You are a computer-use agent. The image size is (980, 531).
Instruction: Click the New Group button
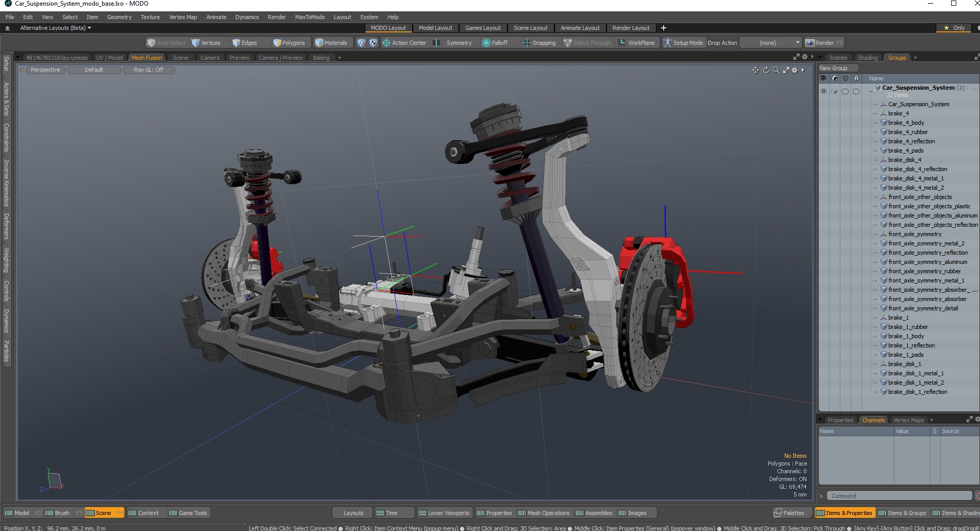[838, 68]
